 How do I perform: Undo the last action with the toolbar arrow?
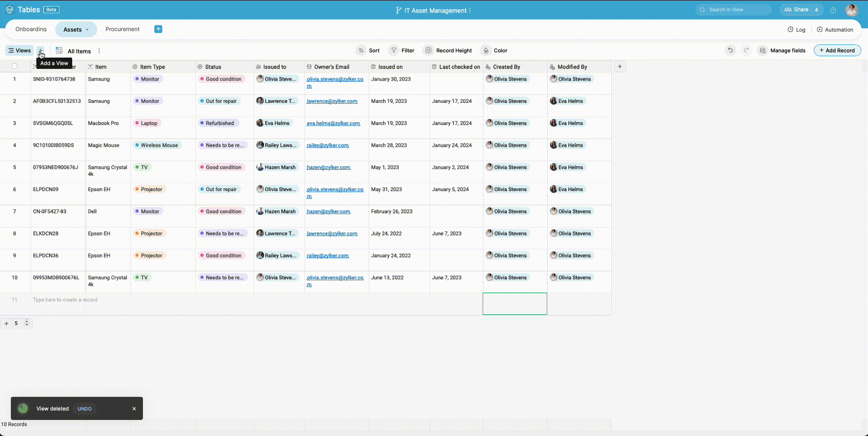[x=730, y=50]
